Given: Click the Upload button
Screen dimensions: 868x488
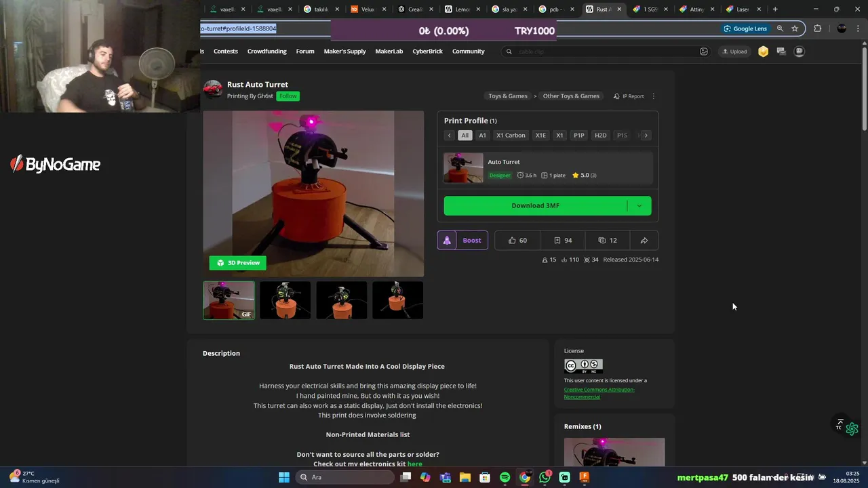Looking at the screenshot, I should click(734, 52).
